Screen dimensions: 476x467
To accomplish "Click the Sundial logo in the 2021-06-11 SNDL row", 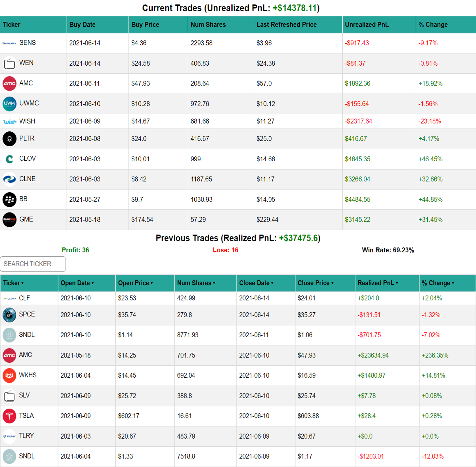I will (9, 335).
